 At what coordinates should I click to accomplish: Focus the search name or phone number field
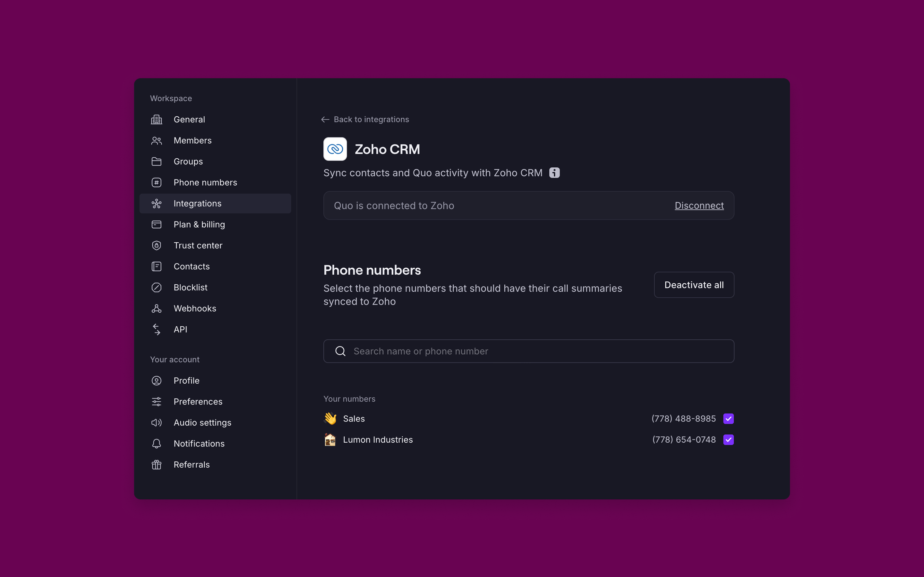coord(535,351)
